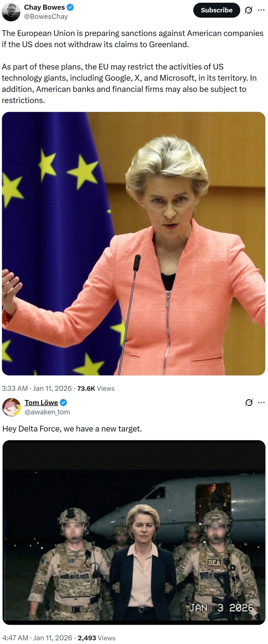
Task: View the 2,493 Views count
Action: click(96, 638)
